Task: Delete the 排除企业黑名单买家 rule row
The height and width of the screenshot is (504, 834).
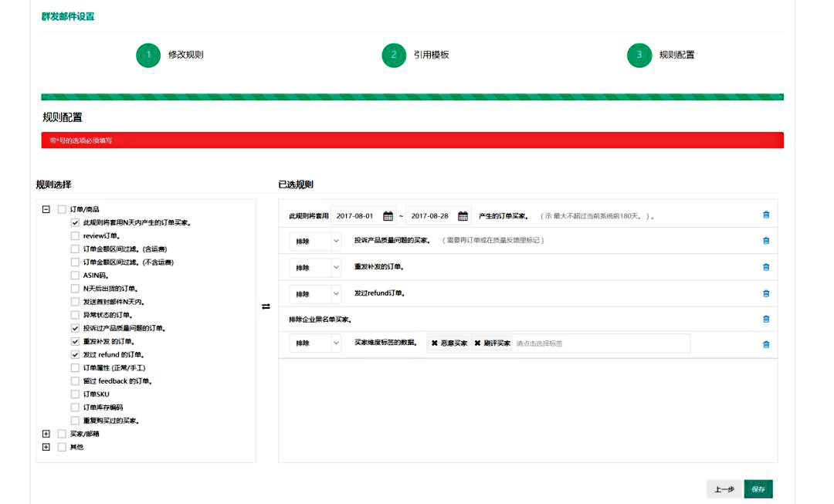Action: pyautogui.click(x=766, y=320)
